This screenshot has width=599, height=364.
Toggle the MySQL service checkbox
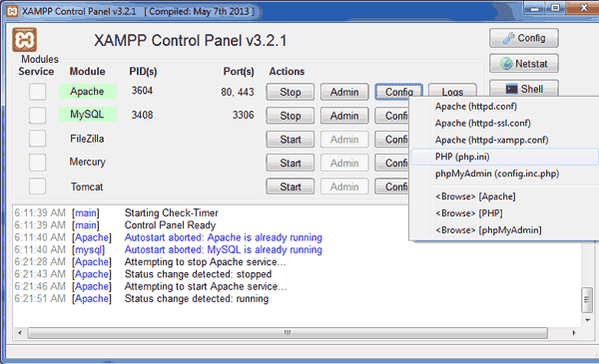37,116
